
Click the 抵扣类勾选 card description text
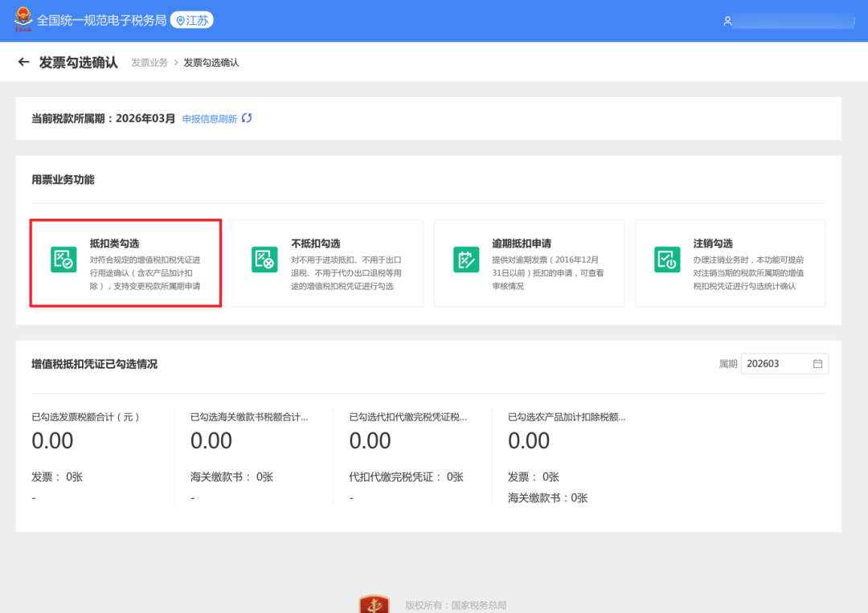(x=145, y=273)
